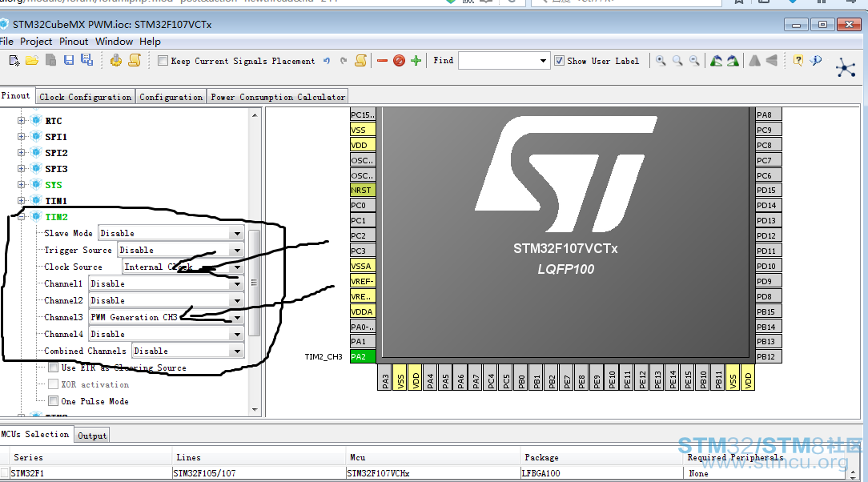The width and height of the screenshot is (868, 482).
Task: Uncheck Show User Label checkbox
Action: coord(559,61)
